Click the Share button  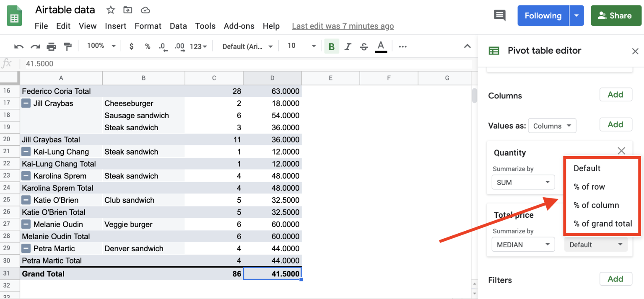pyautogui.click(x=616, y=15)
